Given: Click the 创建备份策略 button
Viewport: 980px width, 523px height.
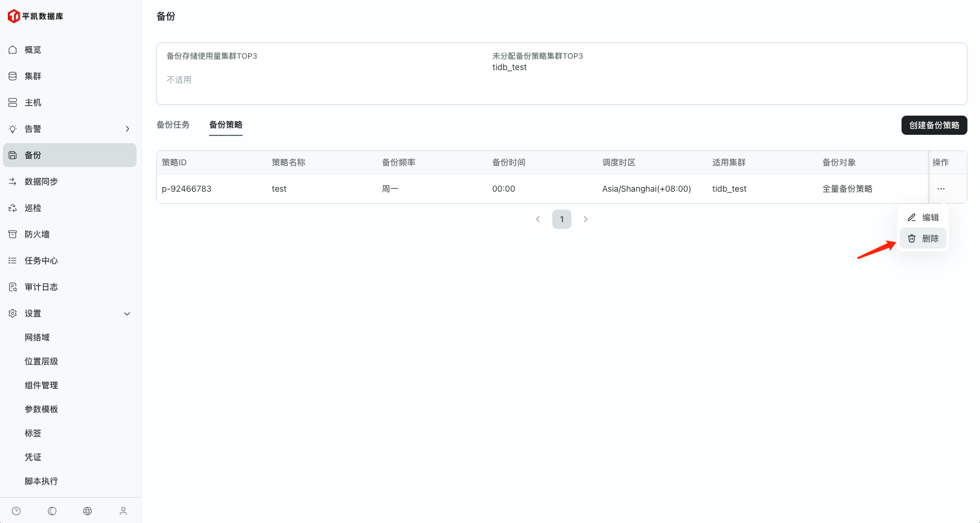Looking at the screenshot, I should pyautogui.click(x=934, y=125).
